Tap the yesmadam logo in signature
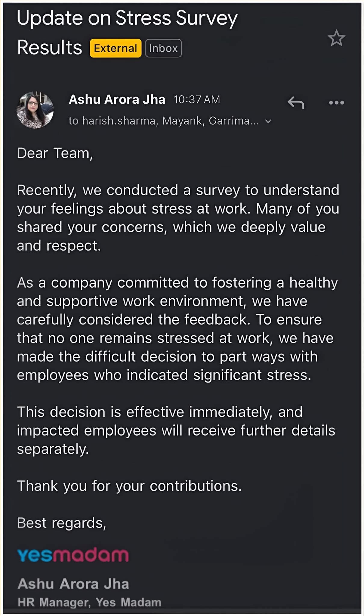Image resolution: width=364 pixels, height=616 pixels. pyautogui.click(x=73, y=555)
